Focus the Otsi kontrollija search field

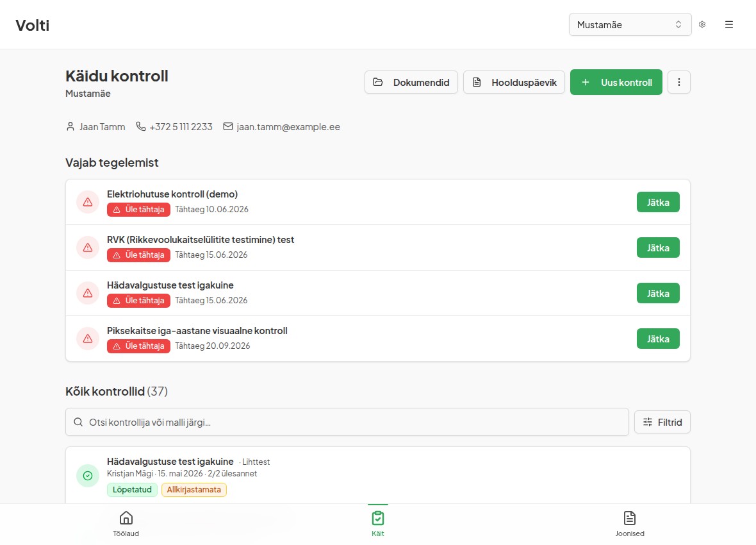347,423
